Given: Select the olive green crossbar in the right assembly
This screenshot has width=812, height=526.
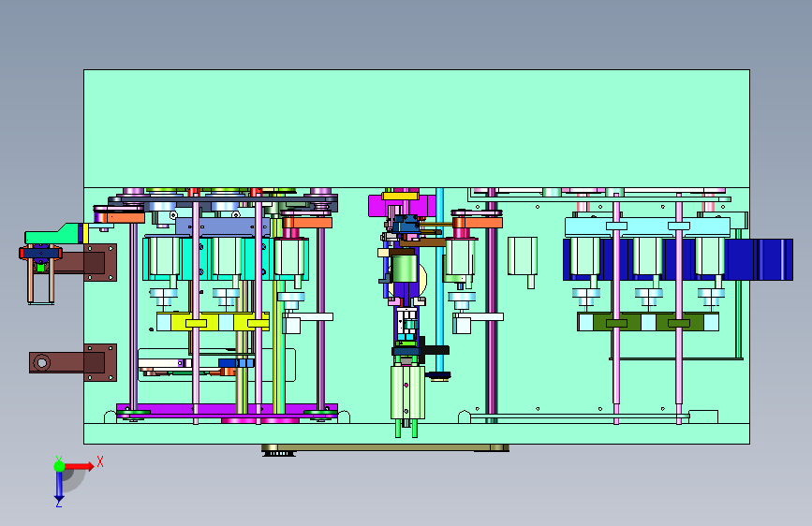Looking at the screenshot, I should (648, 322).
